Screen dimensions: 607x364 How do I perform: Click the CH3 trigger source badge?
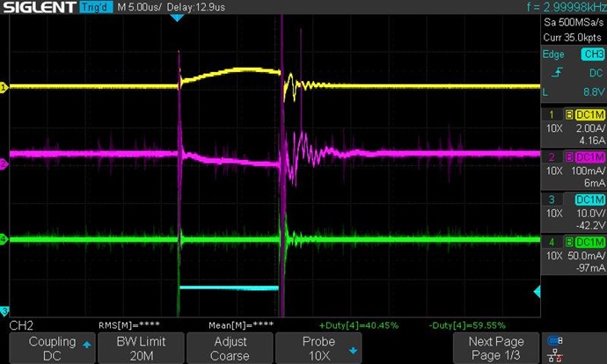(593, 55)
